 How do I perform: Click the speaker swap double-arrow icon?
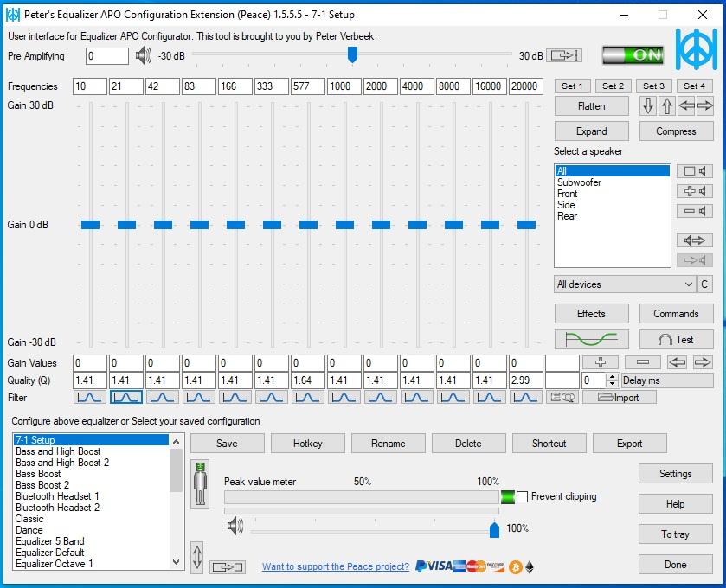coord(695,240)
